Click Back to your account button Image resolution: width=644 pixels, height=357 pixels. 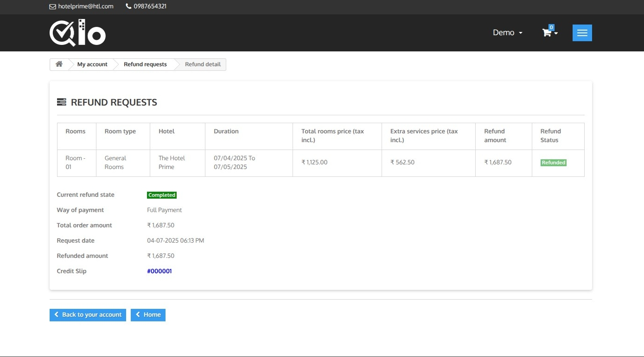(x=88, y=315)
